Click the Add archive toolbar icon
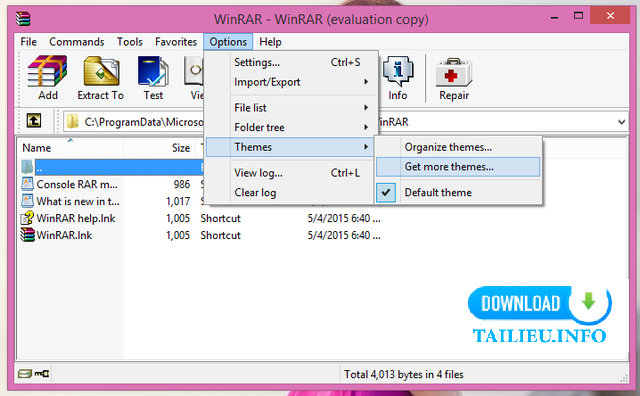640x396 pixels. pyautogui.click(x=47, y=71)
